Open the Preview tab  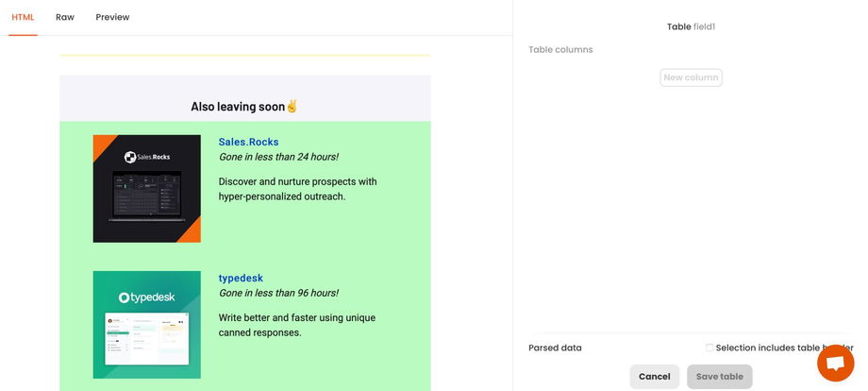[x=112, y=17]
